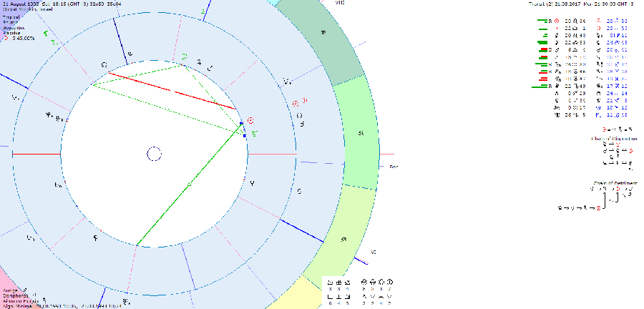The image size is (644, 309).
Task: Click the 'Chain of Detriment' heading
Action: point(615,182)
